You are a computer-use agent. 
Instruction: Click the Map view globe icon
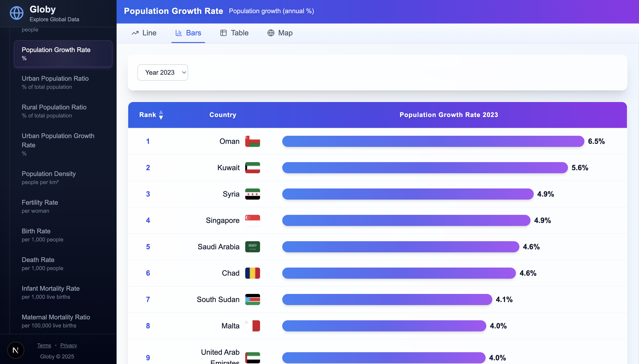pyautogui.click(x=270, y=33)
